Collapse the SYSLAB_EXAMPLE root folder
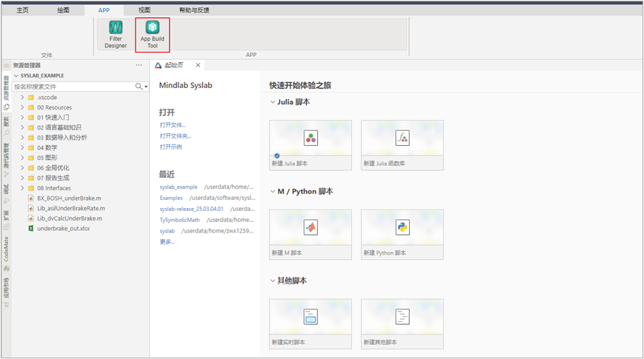Image resolution: width=644 pixels, height=359 pixels. 16,76
